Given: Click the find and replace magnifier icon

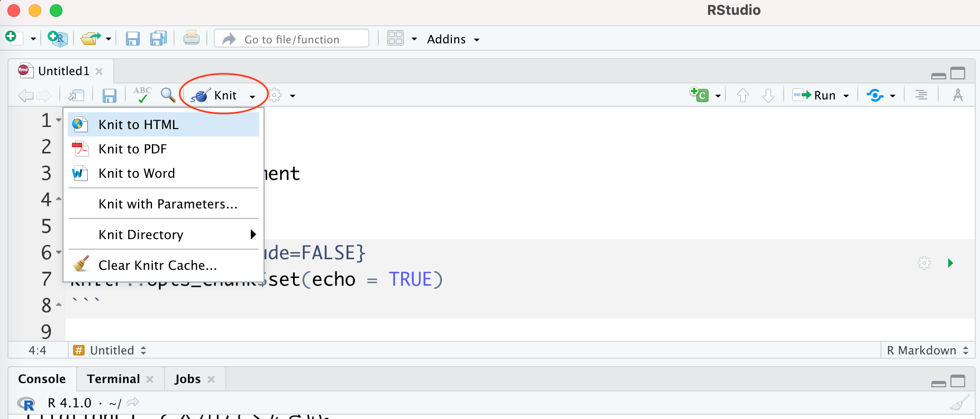Looking at the screenshot, I should (168, 95).
